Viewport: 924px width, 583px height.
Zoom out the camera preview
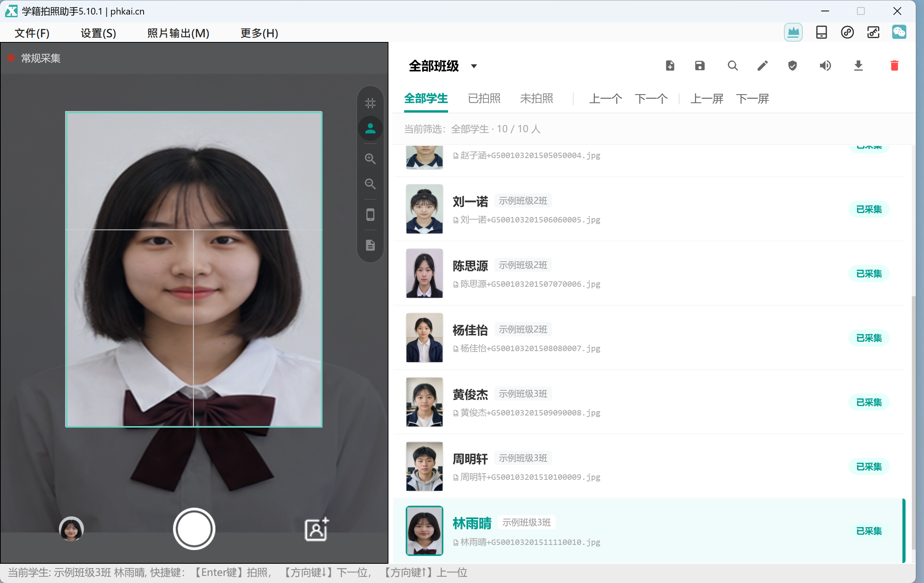[x=370, y=184]
